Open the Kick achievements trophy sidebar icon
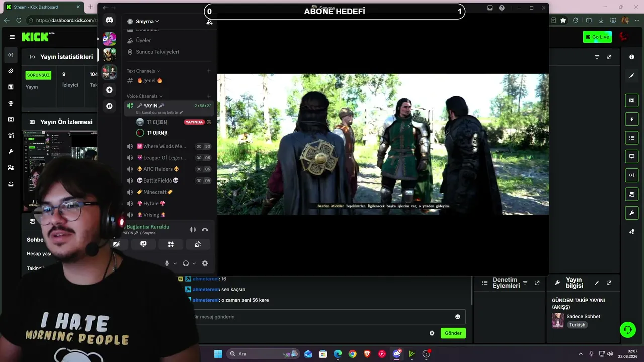644x362 pixels. pyautogui.click(x=11, y=103)
